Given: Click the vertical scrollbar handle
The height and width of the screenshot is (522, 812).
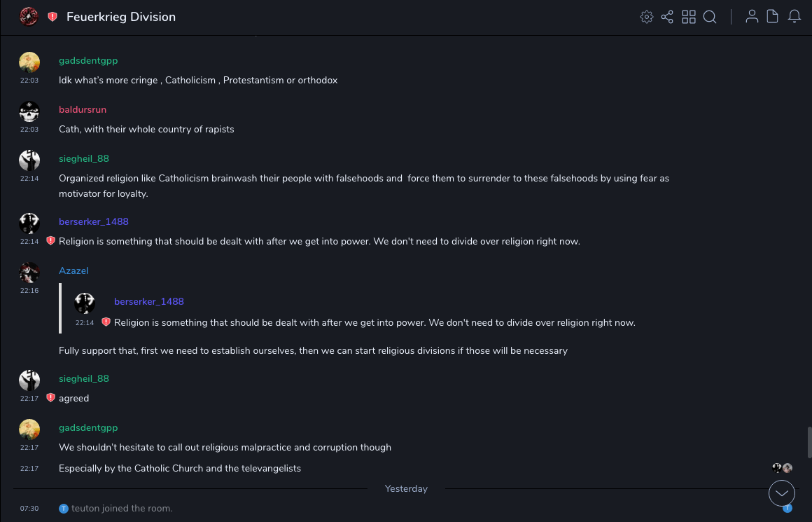Looking at the screenshot, I should point(809,443).
